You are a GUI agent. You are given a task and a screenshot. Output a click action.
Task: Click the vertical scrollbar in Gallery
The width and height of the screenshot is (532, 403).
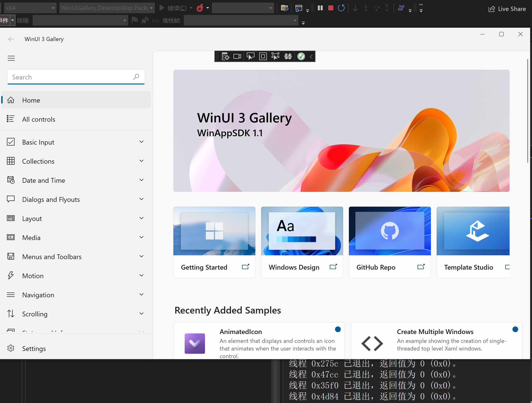pos(528,111)
